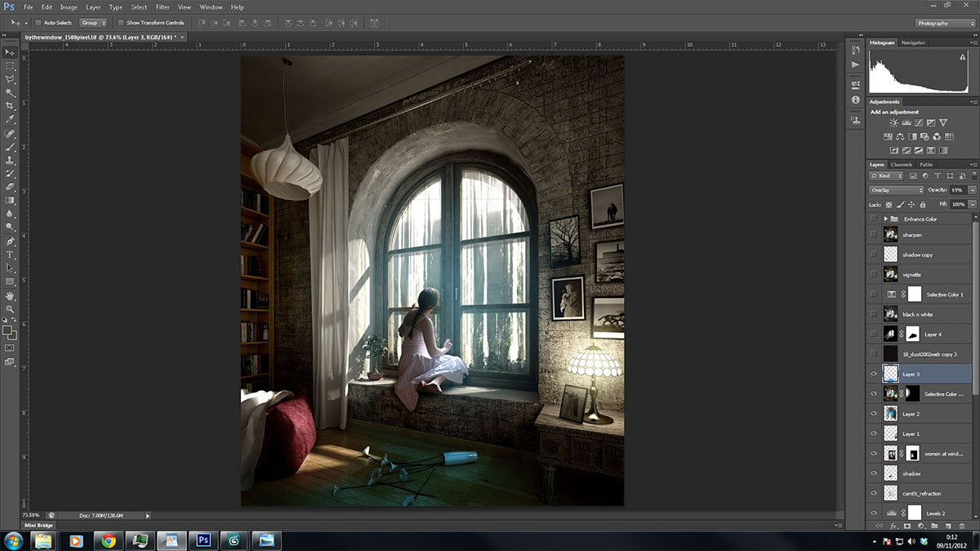Pick the Eyedropper tool
980x551 pixels.
click(11, 119)
